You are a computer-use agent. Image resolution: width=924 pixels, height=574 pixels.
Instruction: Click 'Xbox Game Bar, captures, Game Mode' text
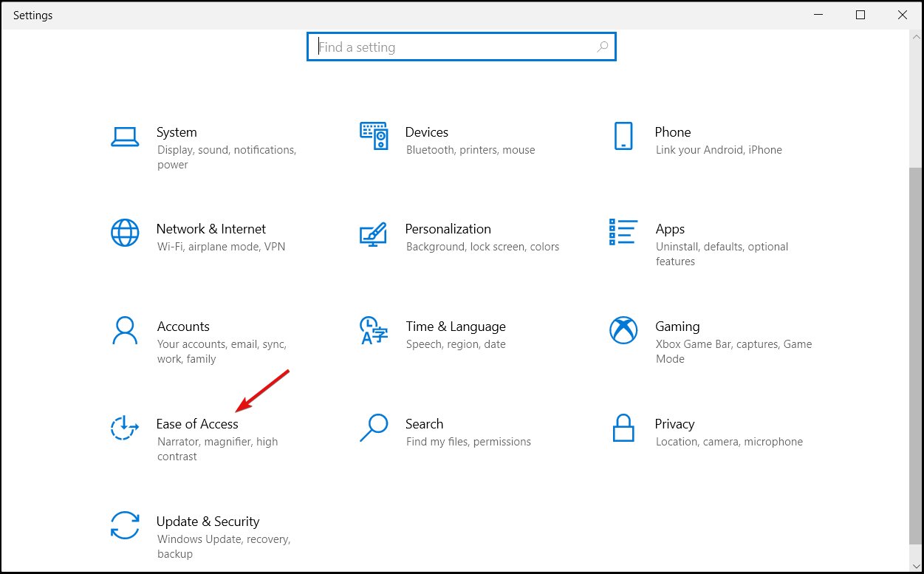click(x=734, y=352)
